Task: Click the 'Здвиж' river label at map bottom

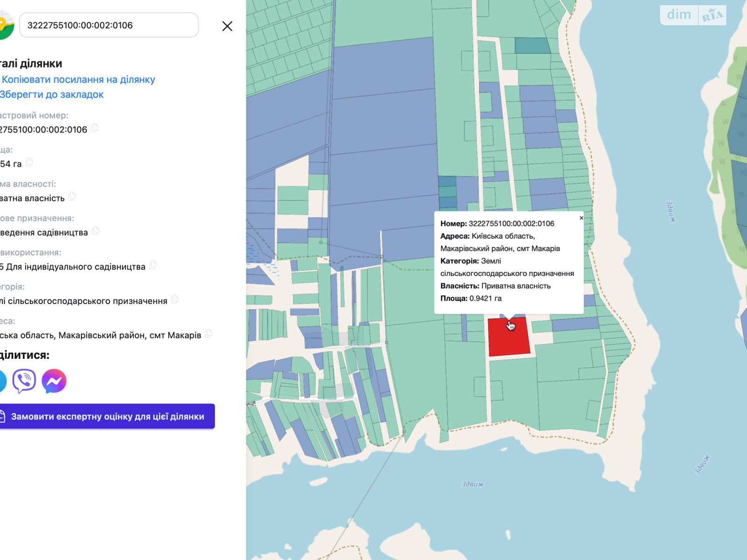Action: [472, 484]
